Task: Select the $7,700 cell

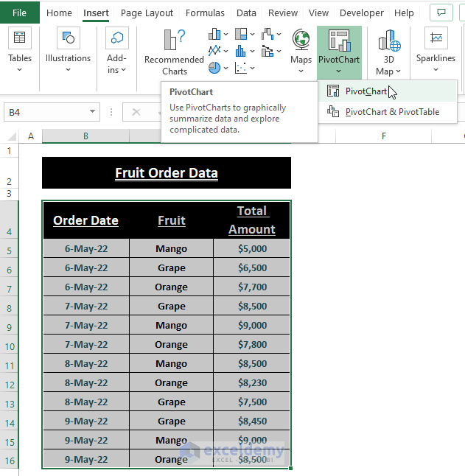Action: point(252,287)
